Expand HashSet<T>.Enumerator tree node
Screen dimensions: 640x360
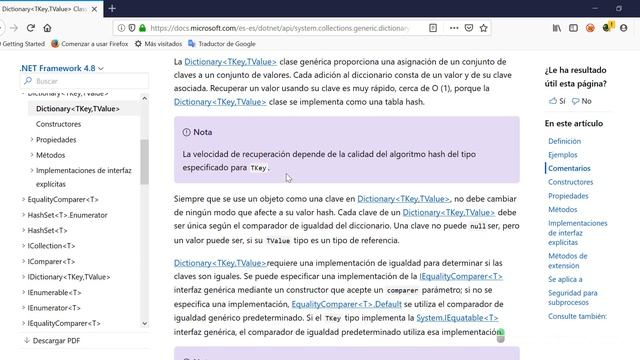23,215
